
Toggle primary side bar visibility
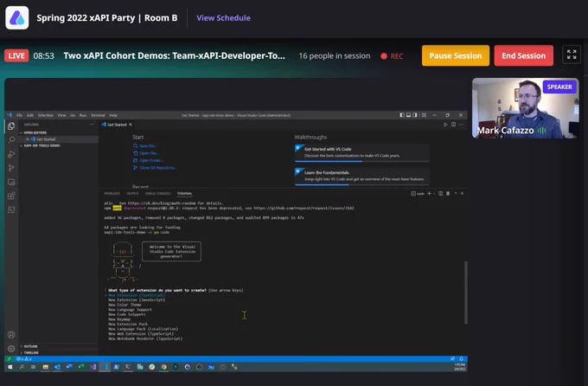click(402, 115)
